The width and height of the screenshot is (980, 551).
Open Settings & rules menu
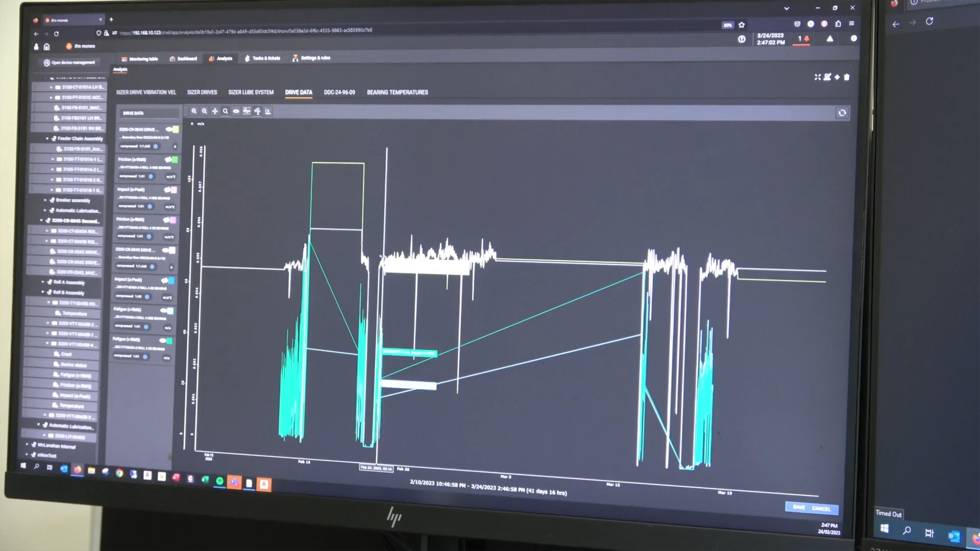[311, 58]
